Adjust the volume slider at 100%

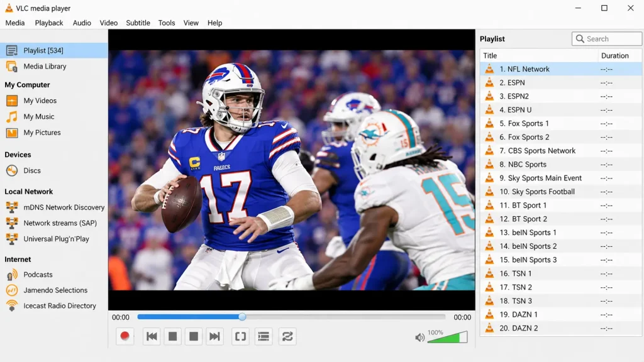pos(447,337)
